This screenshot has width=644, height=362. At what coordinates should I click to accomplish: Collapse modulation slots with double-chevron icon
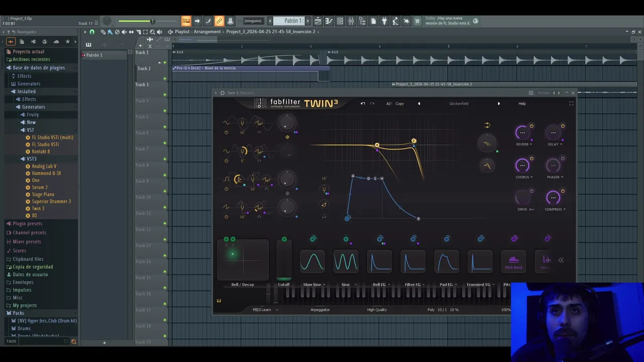[561, 260]
